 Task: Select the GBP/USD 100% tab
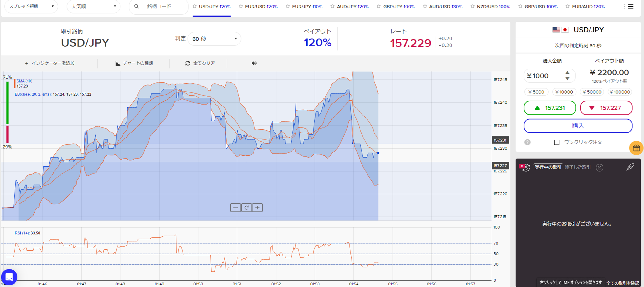541,7
